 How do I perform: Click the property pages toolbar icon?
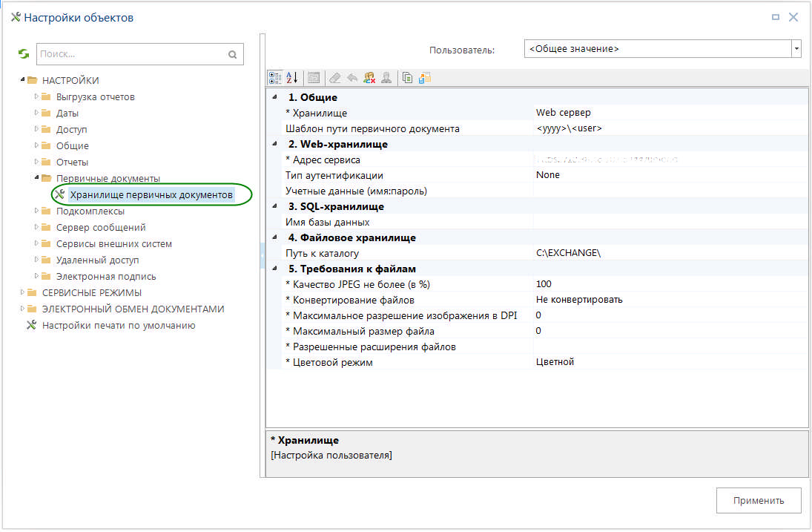tap(314, 77)
